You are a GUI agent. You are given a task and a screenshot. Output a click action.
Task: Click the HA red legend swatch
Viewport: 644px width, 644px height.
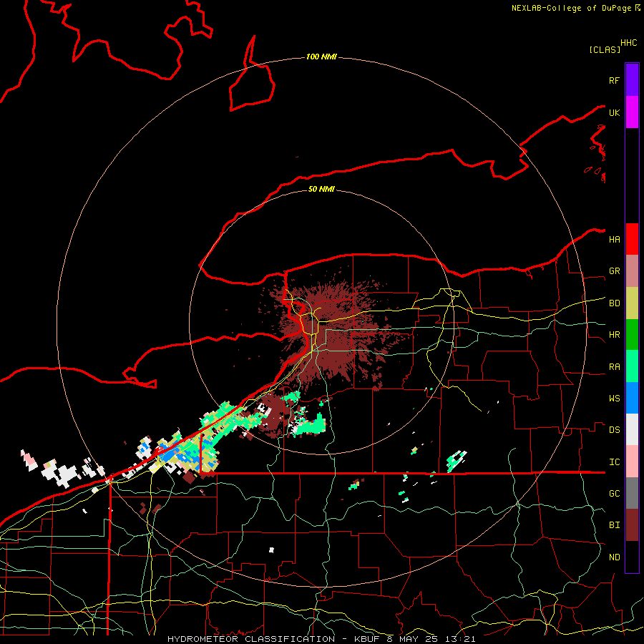(632, 239)
